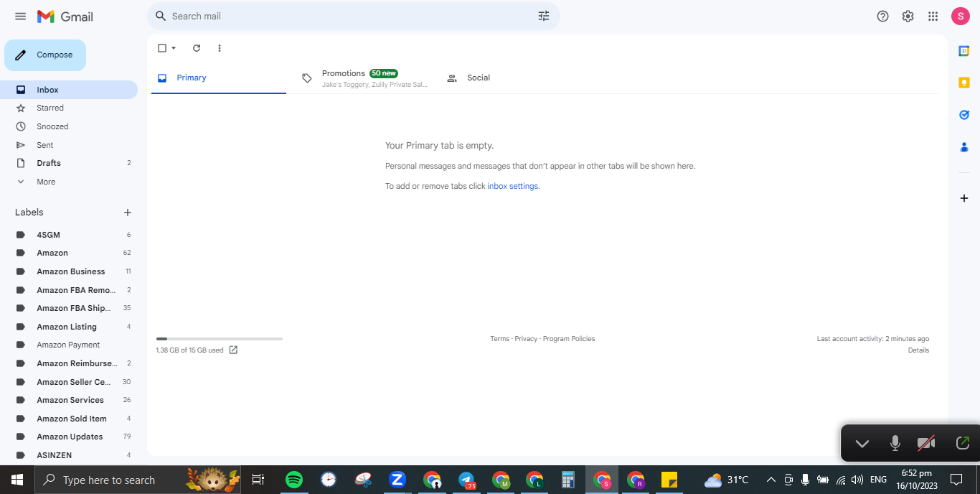
Task: Open the Amazon Updates label
Action: (x=69, y=437)
